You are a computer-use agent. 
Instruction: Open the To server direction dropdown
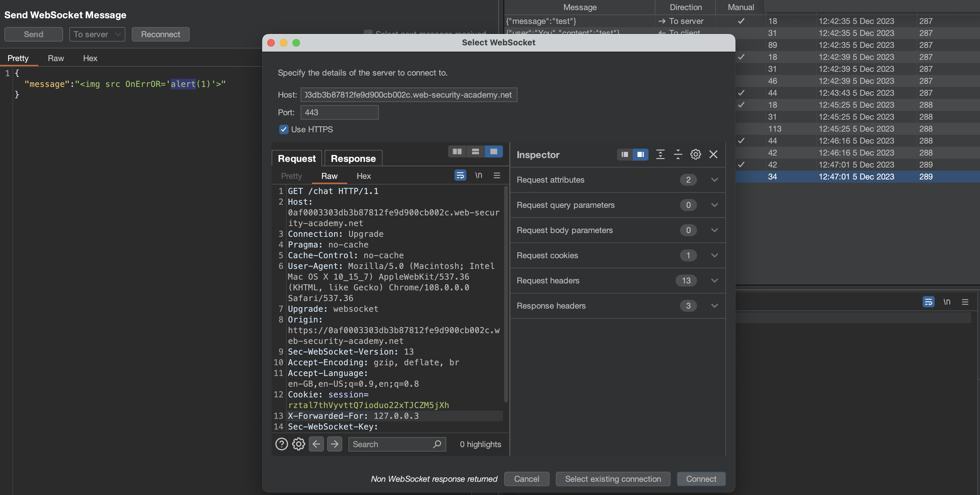(97, 34)
